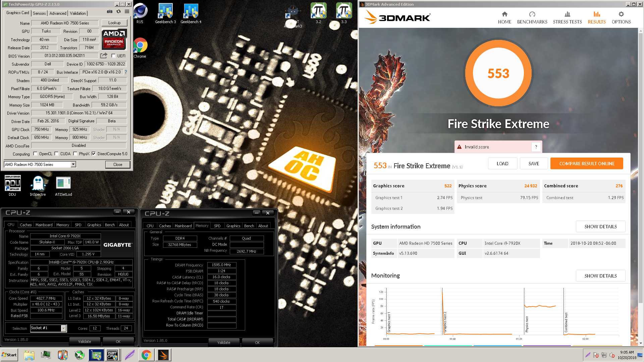The image size is (644, 362).
Task: Switch to Sensors tab in GPU-Z
Action: (x=39, y=13)
